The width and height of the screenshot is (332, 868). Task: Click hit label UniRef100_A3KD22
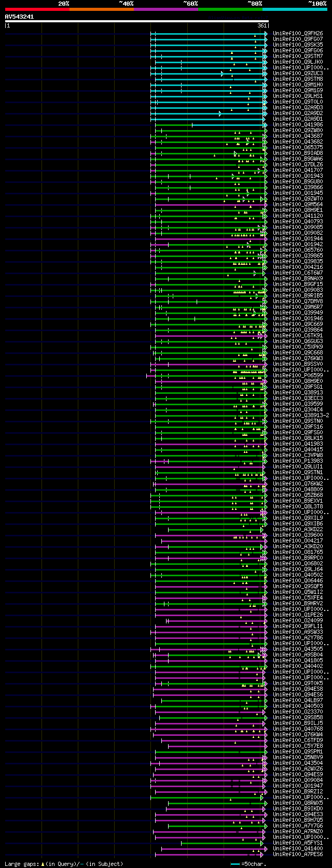(298, 529)
